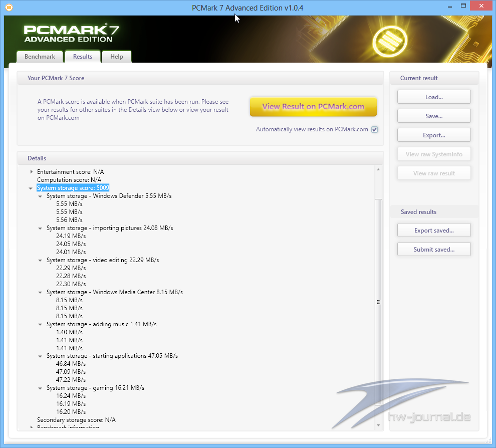Select Computation score: N/A row
Viewport: 496px width, 448px height.
[69, 180]
